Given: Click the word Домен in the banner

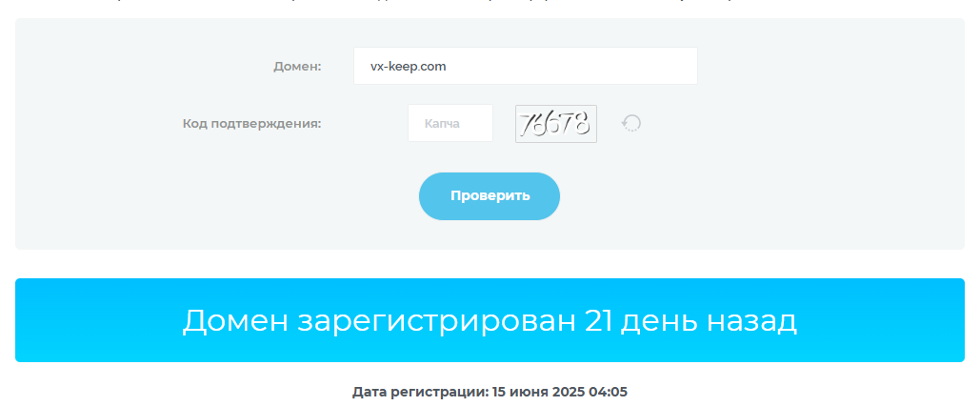Looking at the screenshot, I should point(235,321).
